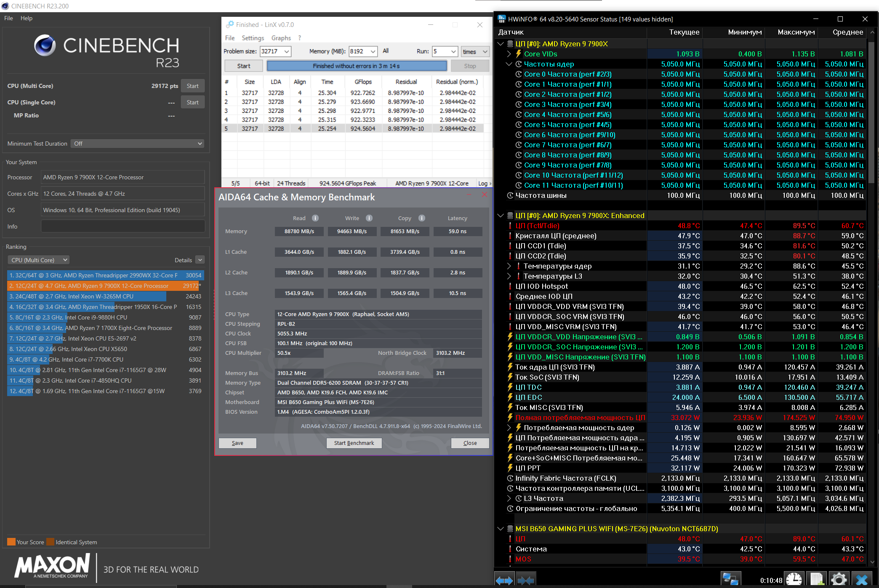This screenshot has height=588, width=879.
Task: Click the Write info icon in AIDA64
Action: click(369, 218)
